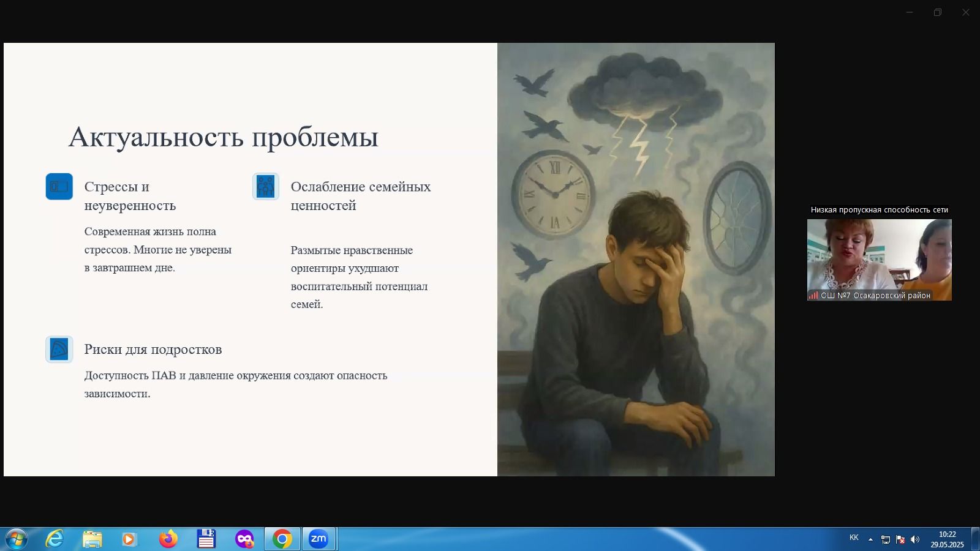This screenshot has width=980, height=551.
Task: Open the KK input language selector
Action: [x=854, y=538]
